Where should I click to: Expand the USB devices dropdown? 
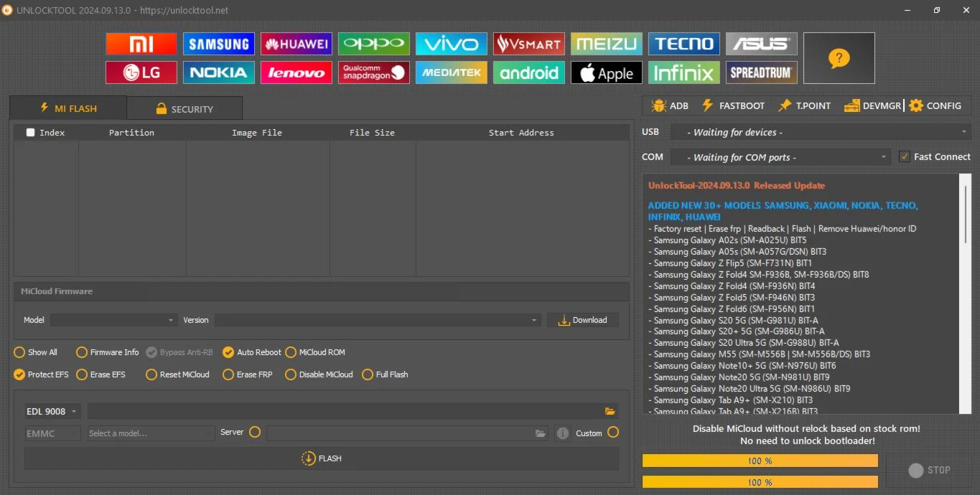(x=820, y=132)
